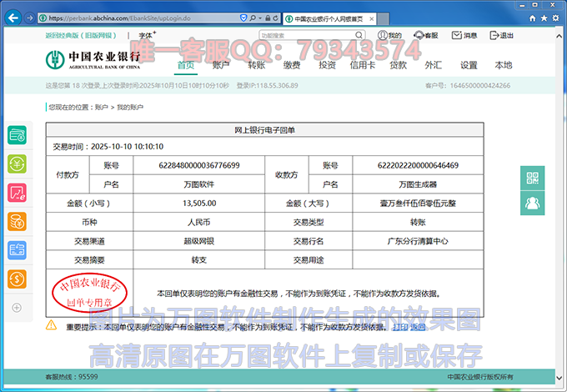567x392 pixels.
Task: Open the customer service avatar floating button
Action: pos(531,202)
